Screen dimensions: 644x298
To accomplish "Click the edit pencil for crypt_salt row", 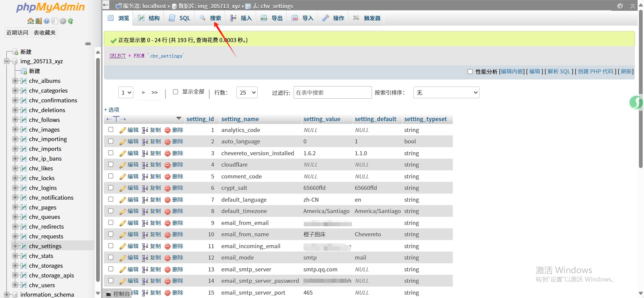I will coord(123,188).
